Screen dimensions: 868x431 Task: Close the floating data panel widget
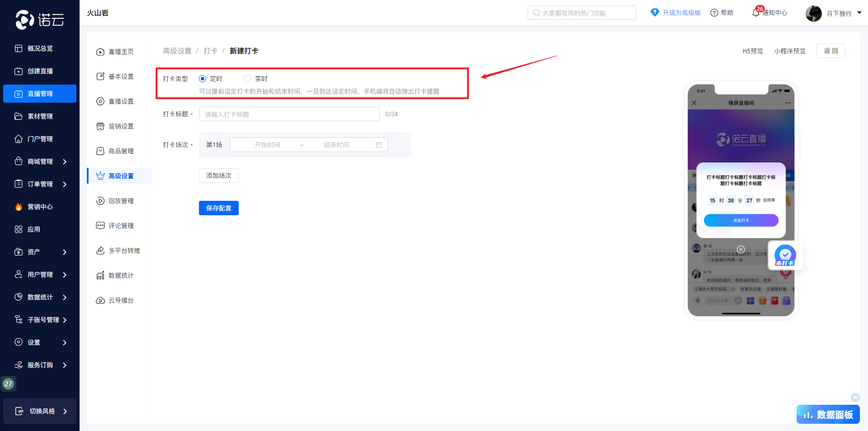tap(855, 398)
